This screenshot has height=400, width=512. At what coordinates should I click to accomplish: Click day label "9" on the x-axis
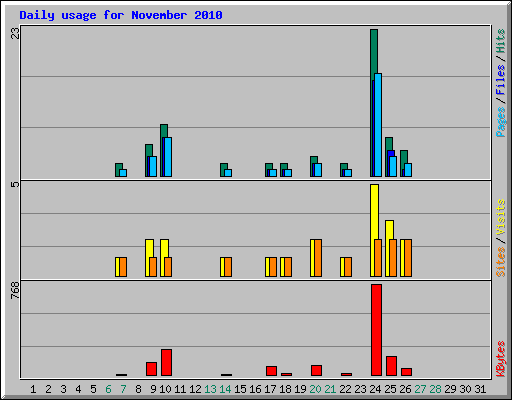(x=153, y=389)
